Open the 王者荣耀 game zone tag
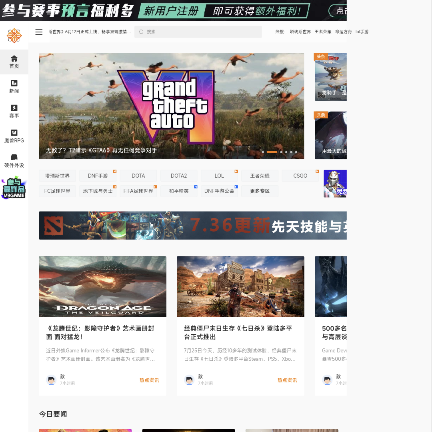Viewport: 432px width, 432px height. [260, 176]
